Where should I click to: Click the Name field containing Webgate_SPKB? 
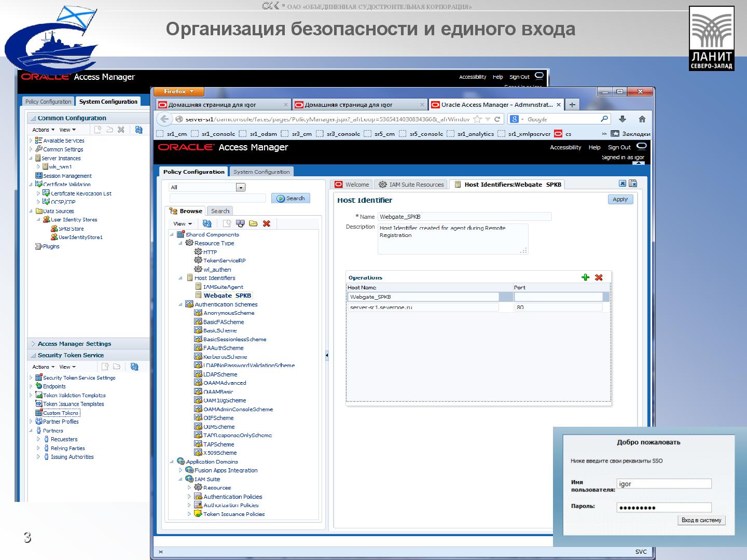pos(464,217)
